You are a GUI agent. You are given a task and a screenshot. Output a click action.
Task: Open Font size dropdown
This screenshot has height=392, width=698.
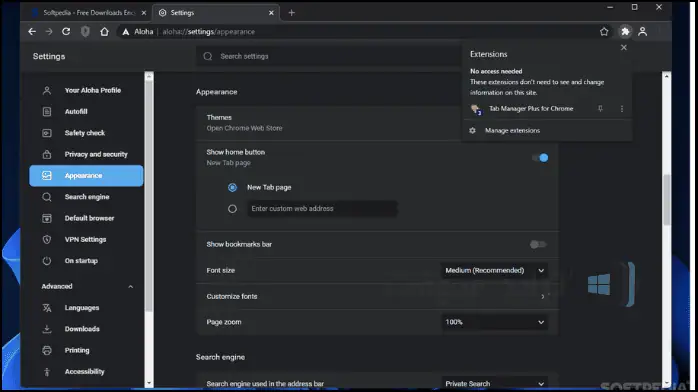pos(495,271)
